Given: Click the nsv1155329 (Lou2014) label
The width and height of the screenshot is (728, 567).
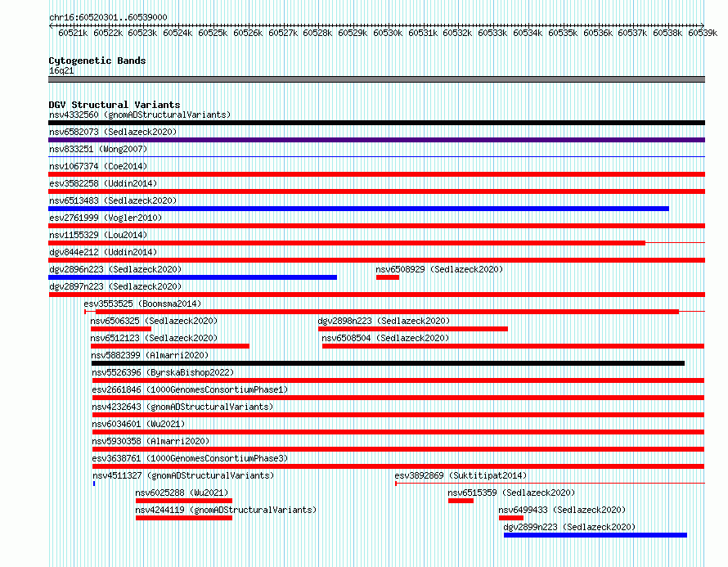Looking at the screenshot, I should [x=98, y=235].
